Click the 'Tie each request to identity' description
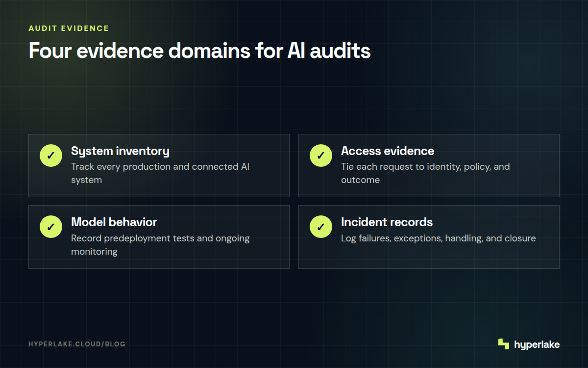This screenshot has width=588, height=368. pyautogui.click(x=425, y=173)
